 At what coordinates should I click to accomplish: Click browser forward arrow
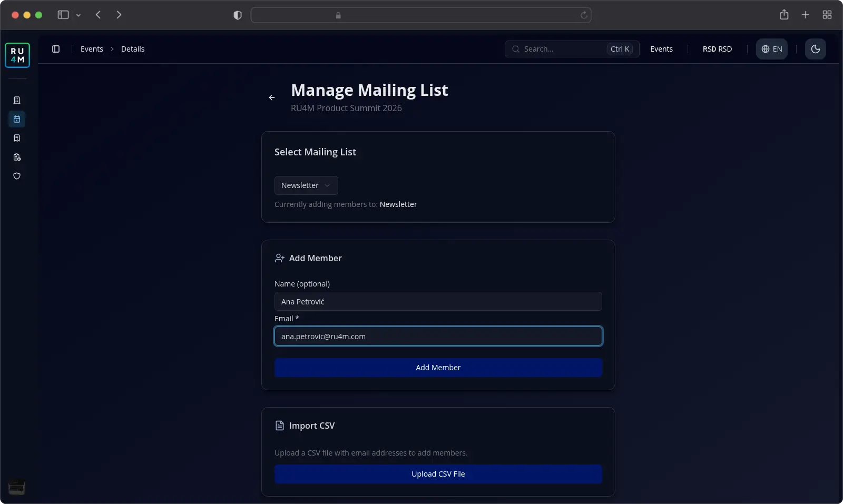click(x=119, y=15)
